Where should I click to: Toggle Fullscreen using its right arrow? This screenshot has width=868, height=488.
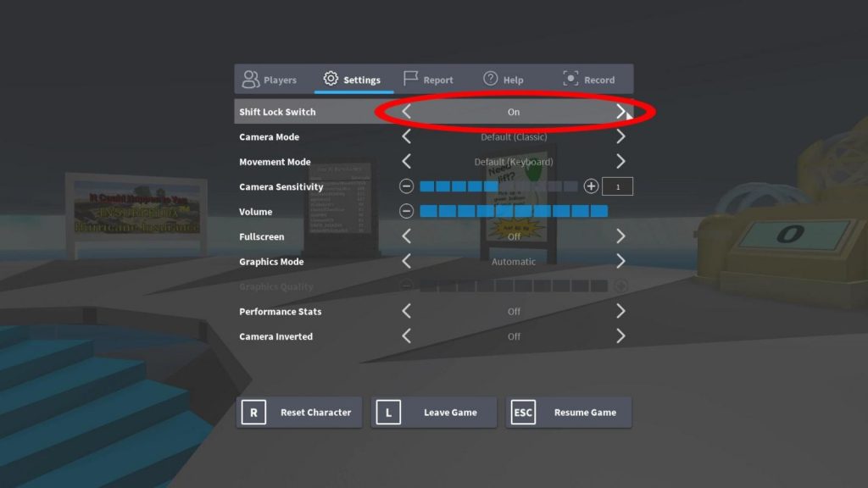point(620,236)
